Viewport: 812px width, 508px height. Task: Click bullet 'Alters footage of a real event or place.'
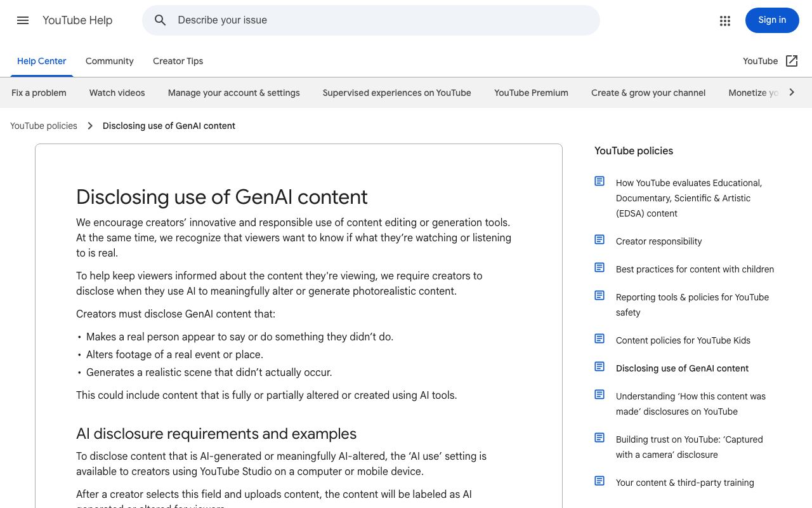(174, 354)
